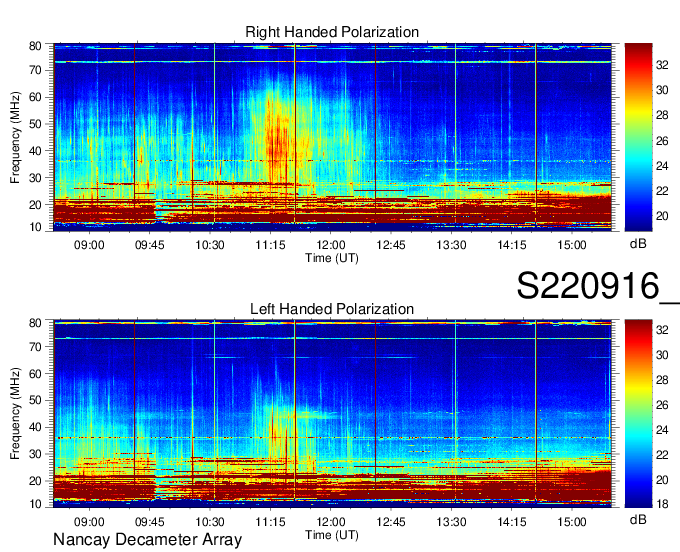The width and height of the screenshot is (680, 552).
Task: Click the 10 frequency tick on top plot
Action: (35, 227)
